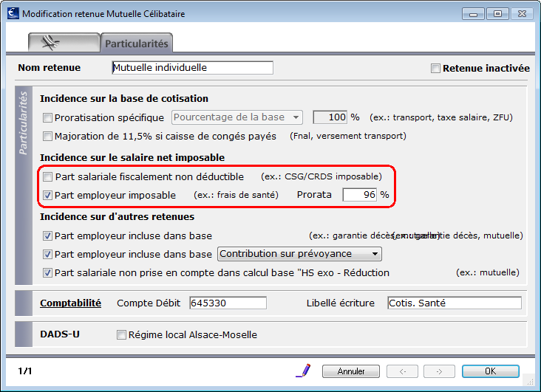Screen dimensions: 541x392
Task: Click the Nom retenue label
Action: (49, 68)
